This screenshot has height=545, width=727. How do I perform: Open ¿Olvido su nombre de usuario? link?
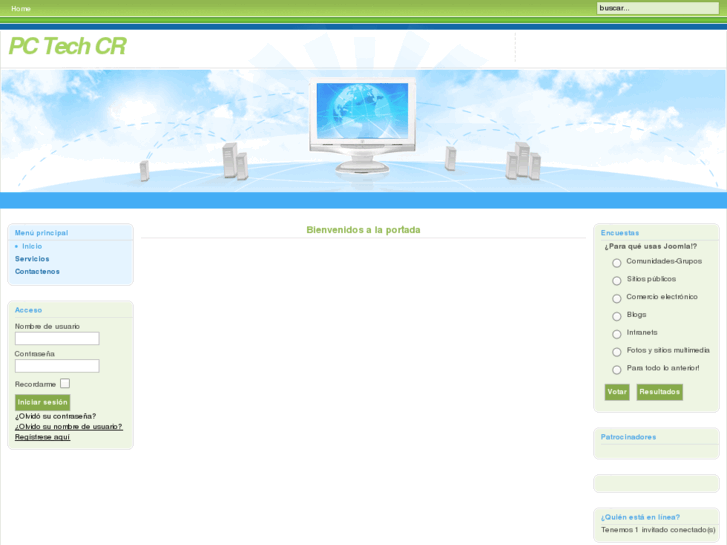tap(69, 426)
